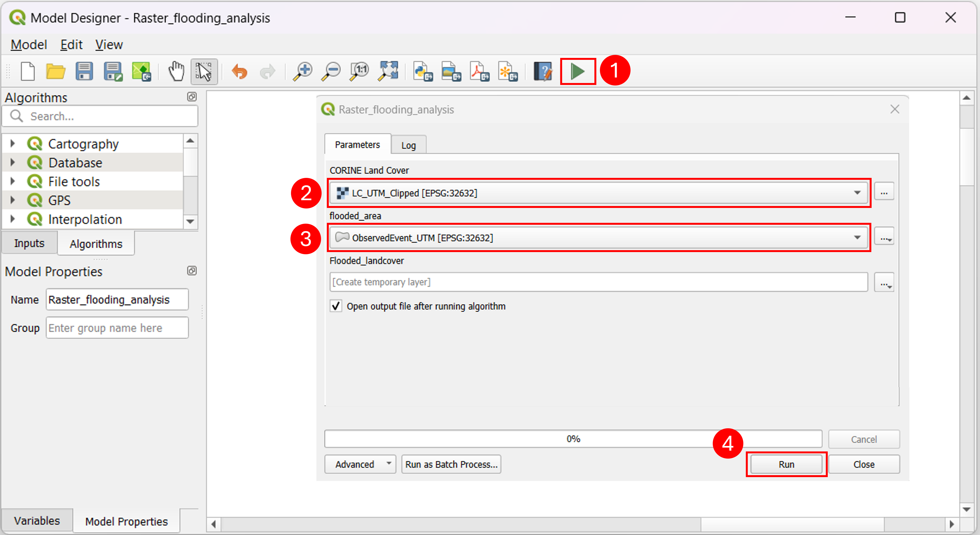Click the Run button
The height and width of the screenshot is (535, 980).
click(x=786, y=464)
